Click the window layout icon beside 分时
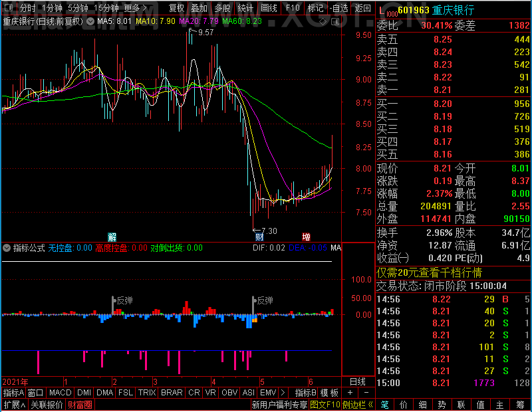The height and width of the screenshot is (412, 532). [x=9, y=7]
